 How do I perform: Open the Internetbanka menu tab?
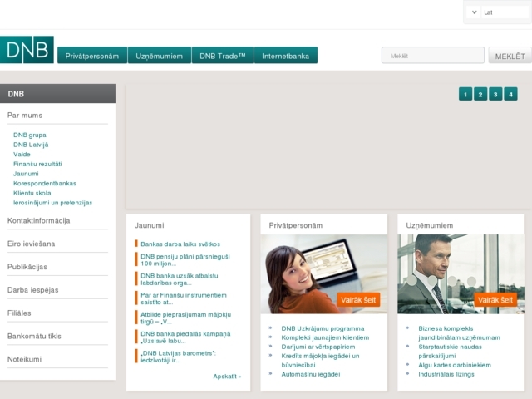(x=286, y=56)
